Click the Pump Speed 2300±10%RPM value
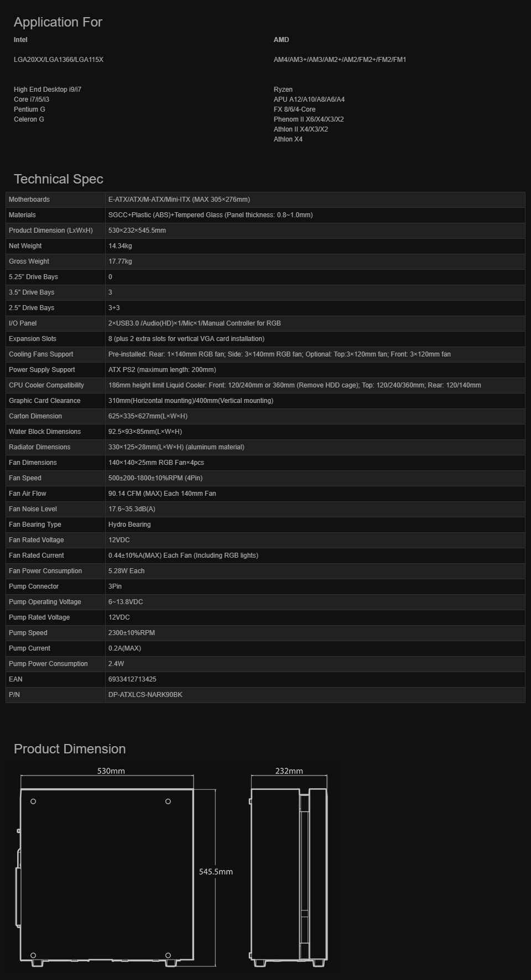The width and height of the screenshot is (531, 980). point(132,633)
